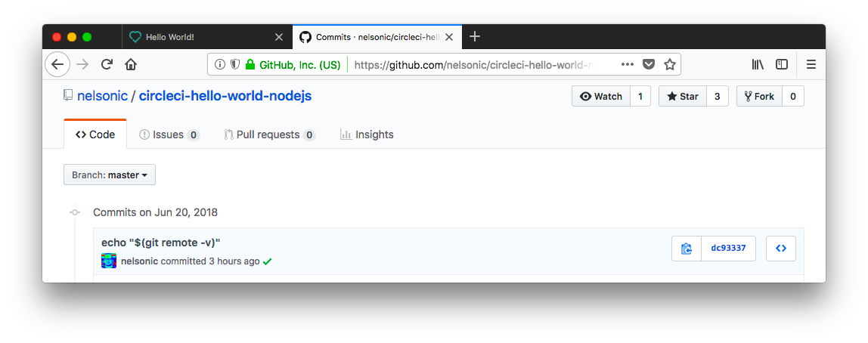Open the Firefox hamburger menu
The width and height of the screenshot is (868, 343).
811,64
